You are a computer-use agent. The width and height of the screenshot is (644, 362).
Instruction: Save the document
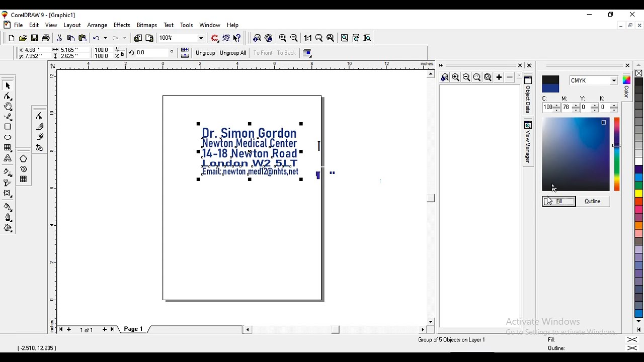(34, 38)
